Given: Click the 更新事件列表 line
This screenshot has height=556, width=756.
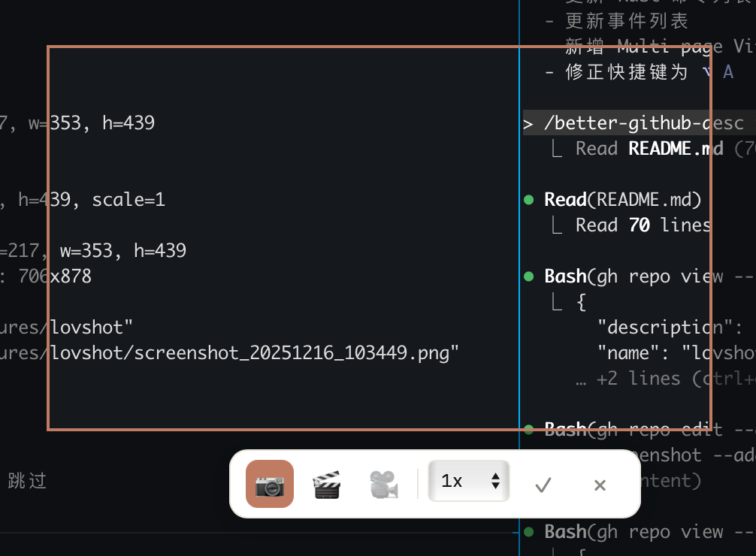Looking at the screenshot, I should click(626, 21).
